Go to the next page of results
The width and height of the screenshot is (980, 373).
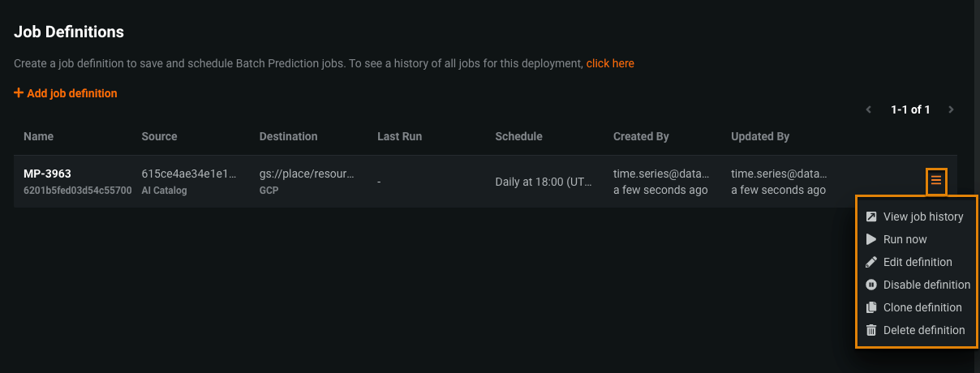[951, 109]
